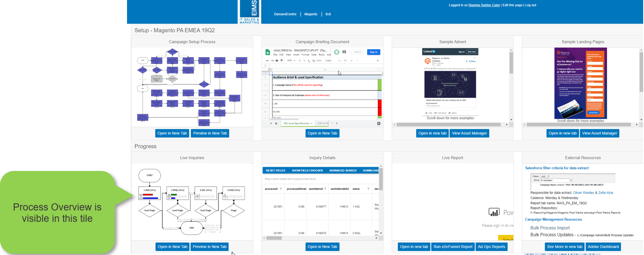Click View Asset Manager under Sample Landing Pages
Viewport: 644px width, 255px height.
click(x=599, y=133)
